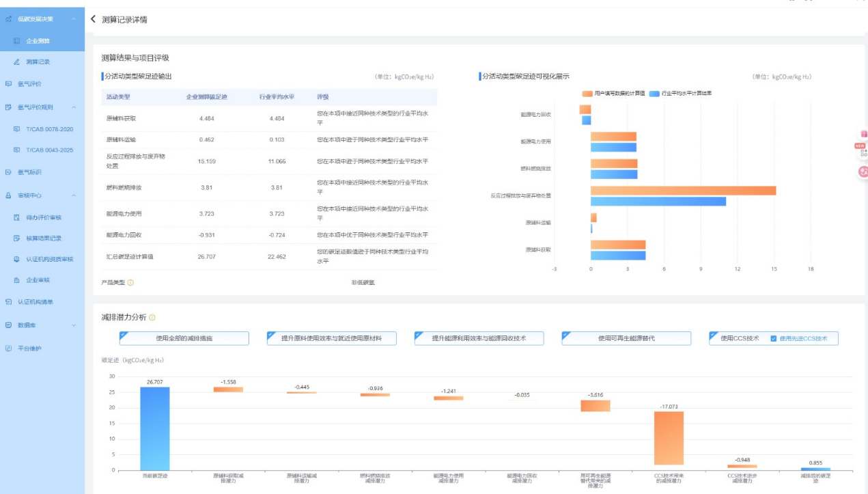Expand the 数据库 sidebar menu

click(x=73, y=325)
